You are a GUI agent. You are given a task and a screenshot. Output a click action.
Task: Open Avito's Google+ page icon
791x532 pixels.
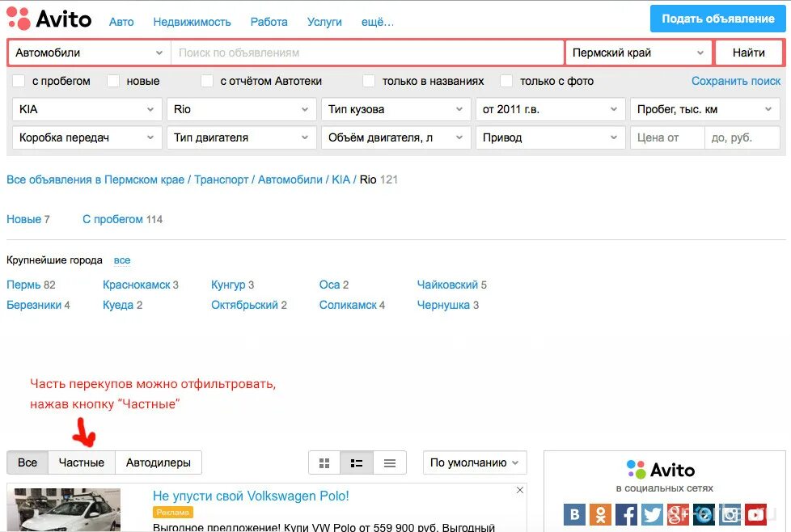point(678,515)
